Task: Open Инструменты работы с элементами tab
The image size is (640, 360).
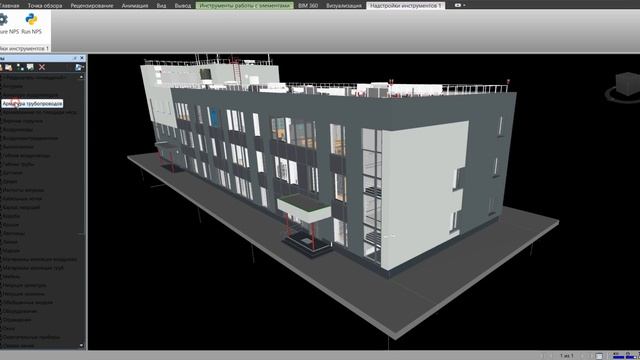Action: point(244,6)
